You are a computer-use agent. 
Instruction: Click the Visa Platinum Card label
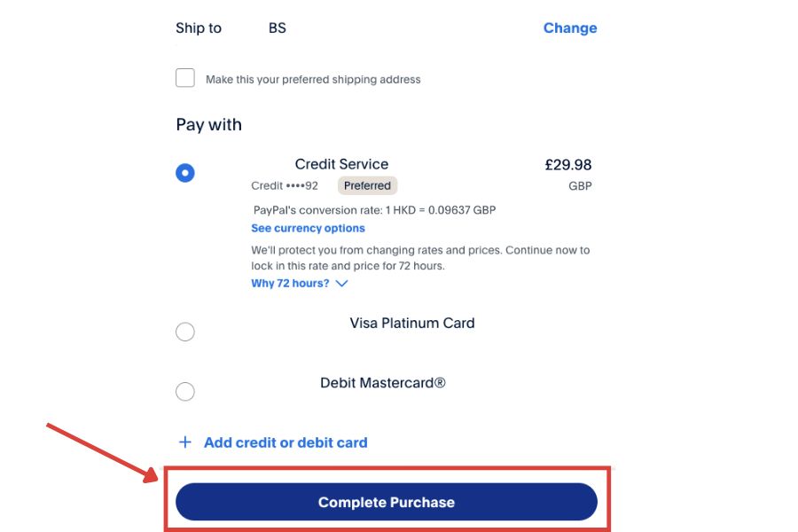coord(412,323)
